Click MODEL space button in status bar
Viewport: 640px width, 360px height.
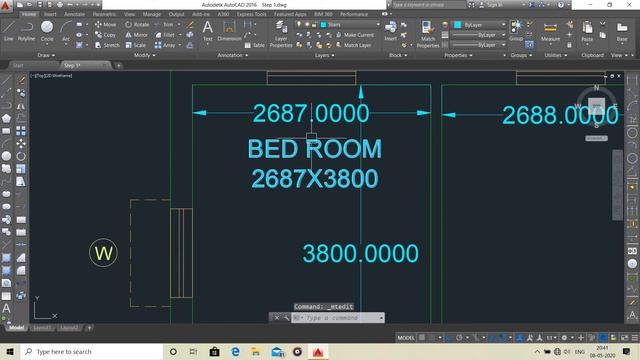coord(406,338)
